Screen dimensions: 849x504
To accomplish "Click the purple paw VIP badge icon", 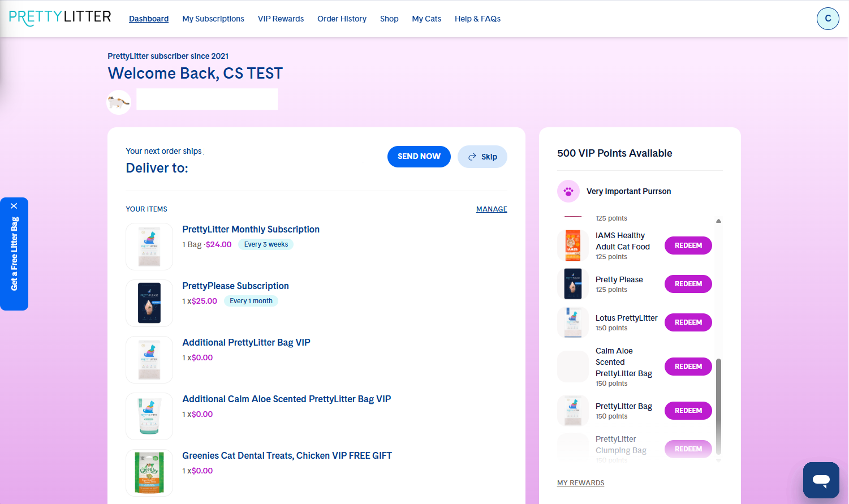I will tap(568, 191).
